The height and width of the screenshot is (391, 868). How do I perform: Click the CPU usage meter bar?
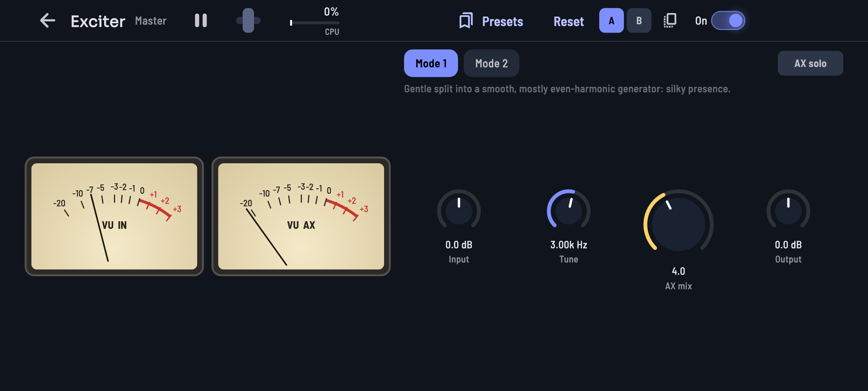pyautogui.click(x=314, y=23)
